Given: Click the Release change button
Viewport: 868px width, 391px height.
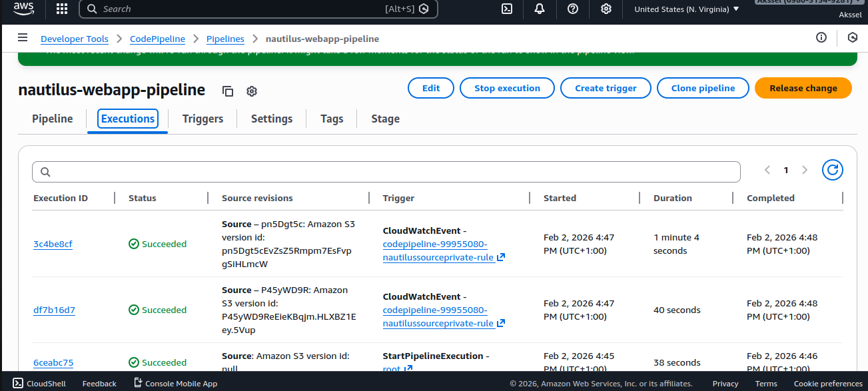Looking at the screenshot, I should [803, 88].
